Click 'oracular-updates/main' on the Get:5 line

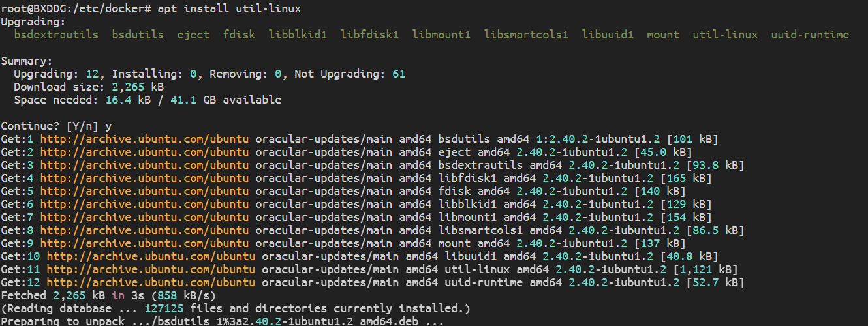(324, 191)
